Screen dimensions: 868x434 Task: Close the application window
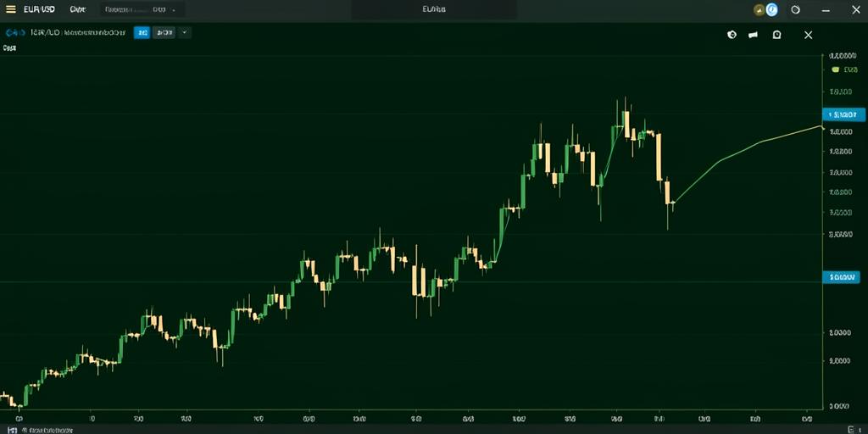pyautogui.click(x=855, y=9)
